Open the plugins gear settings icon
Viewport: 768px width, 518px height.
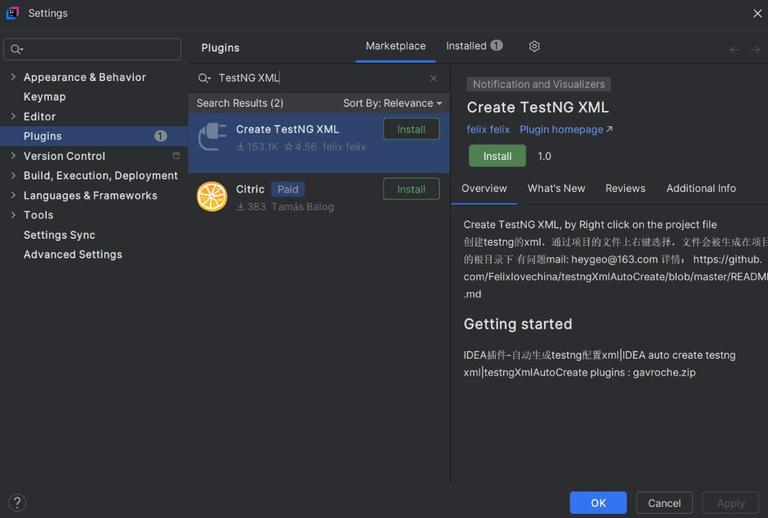coord(534,46)
